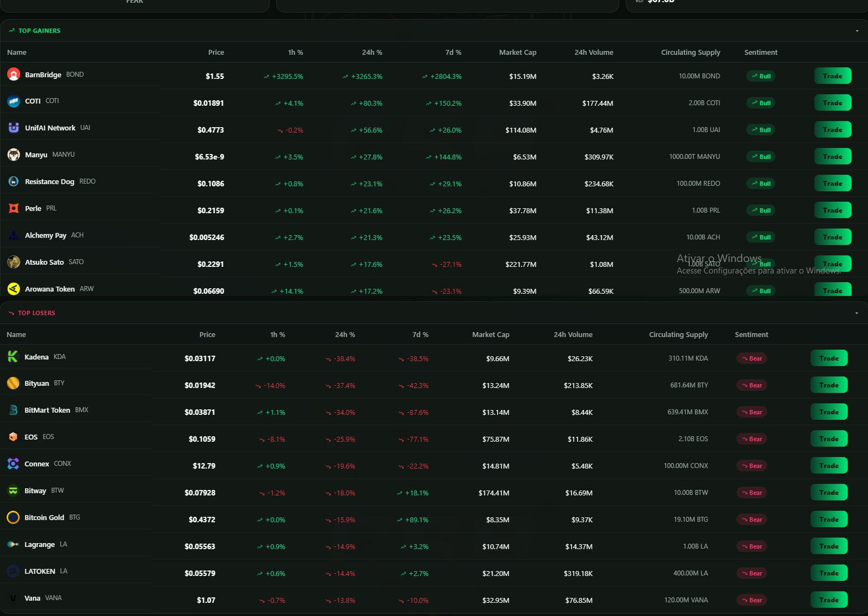
Task: Click the LATOKEN coin logo
Action: point(13,571)
